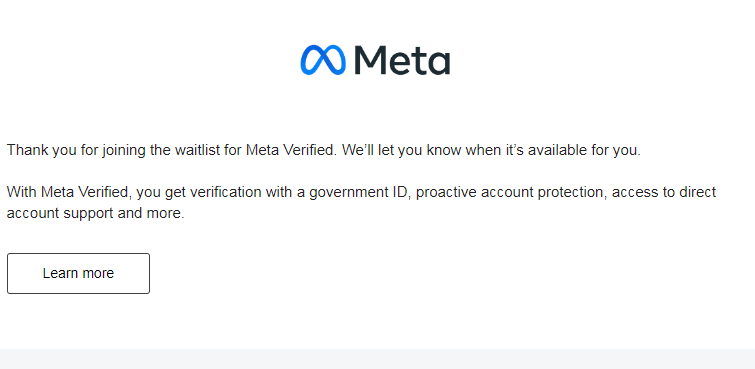Click the blue Meta infinity logo icon

tap(323, 60)
